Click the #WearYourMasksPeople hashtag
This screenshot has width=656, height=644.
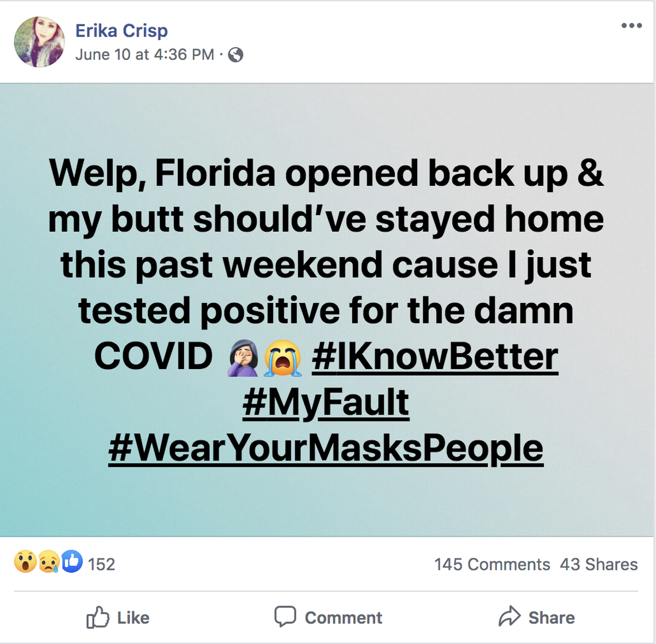coord(327,449)
